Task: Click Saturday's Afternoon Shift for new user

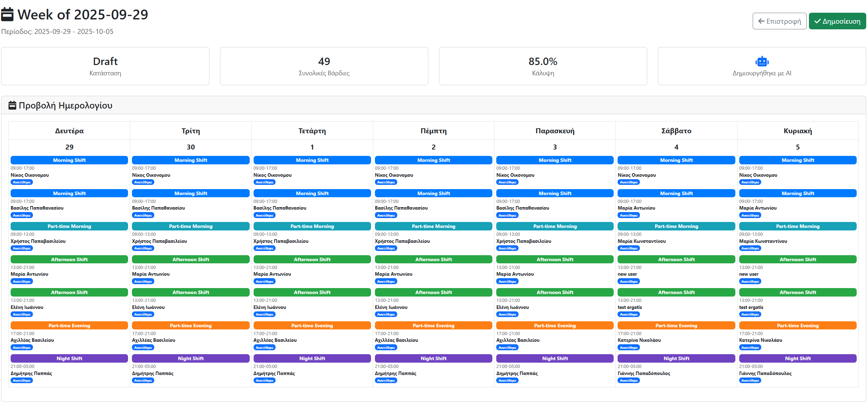Action: [x=676, y=259]
